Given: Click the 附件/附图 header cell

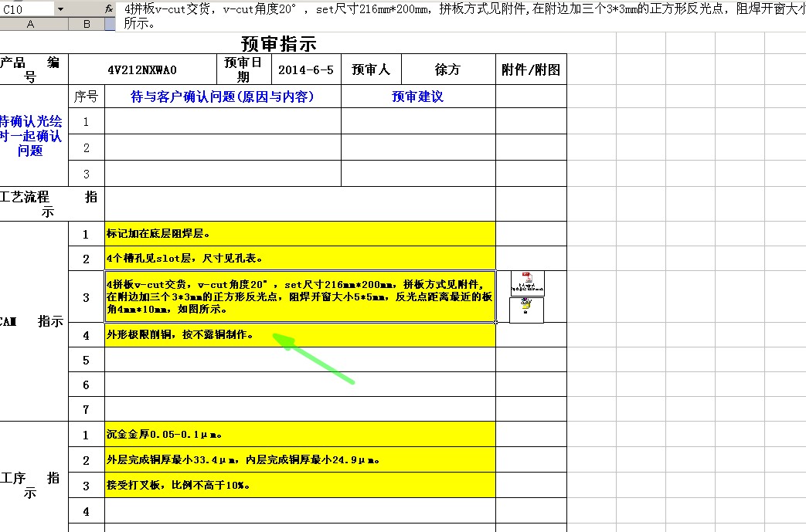Looking at the screenshot, I should click(x=531, y=69).
